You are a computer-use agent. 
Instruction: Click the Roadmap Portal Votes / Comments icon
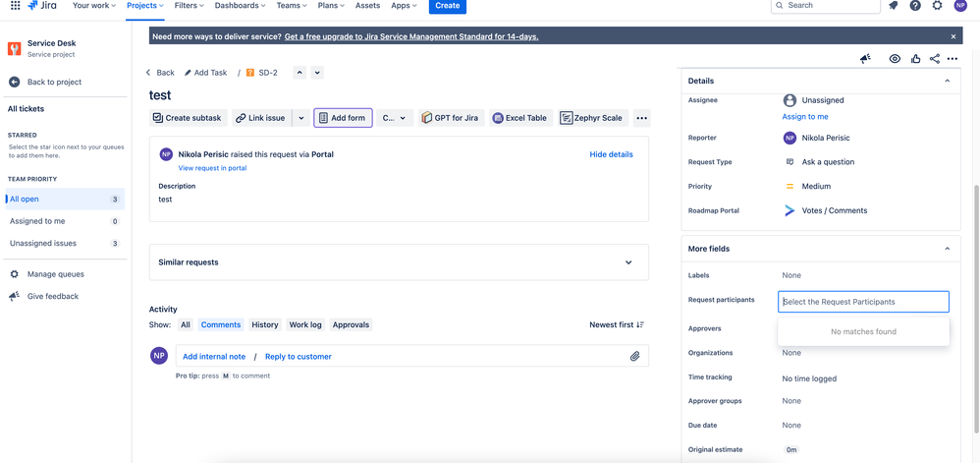789,210
